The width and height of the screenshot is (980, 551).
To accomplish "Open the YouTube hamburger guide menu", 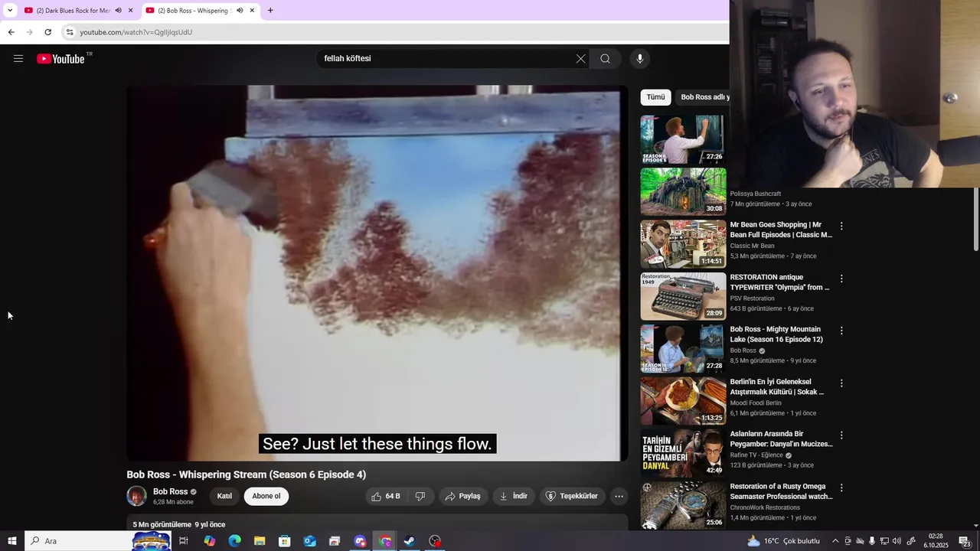I will click(x=18, y=58).
